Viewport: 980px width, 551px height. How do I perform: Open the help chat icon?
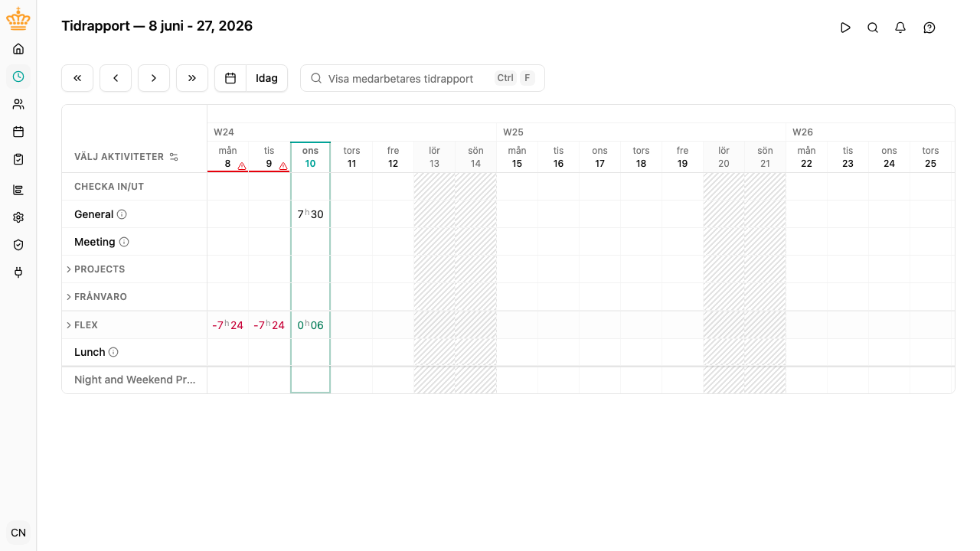tap(929, 28)
